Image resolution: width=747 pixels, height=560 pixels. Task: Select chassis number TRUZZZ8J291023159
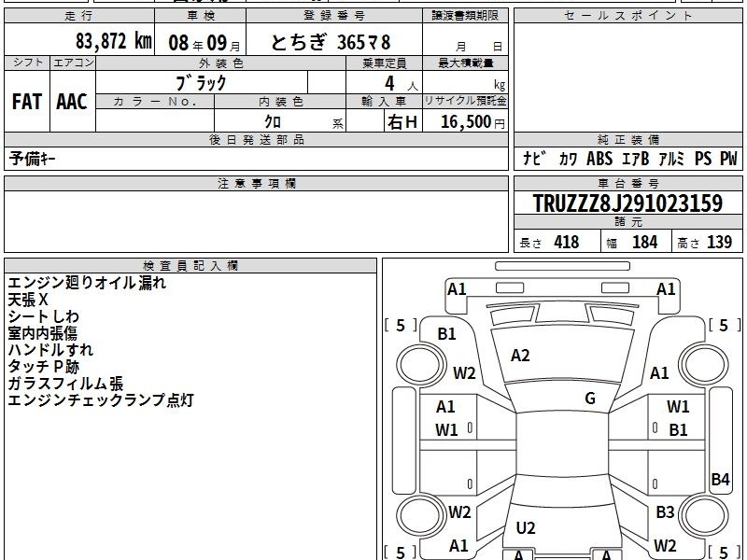click(x=627, y=203)
